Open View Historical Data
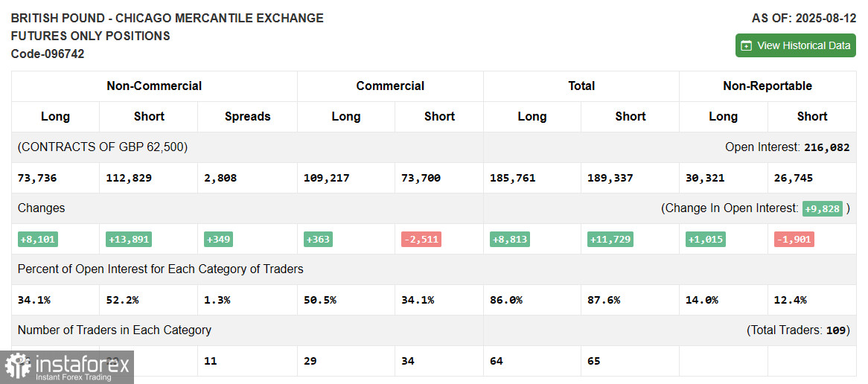This screenshot has height=384, width=868. coord(795,45)
